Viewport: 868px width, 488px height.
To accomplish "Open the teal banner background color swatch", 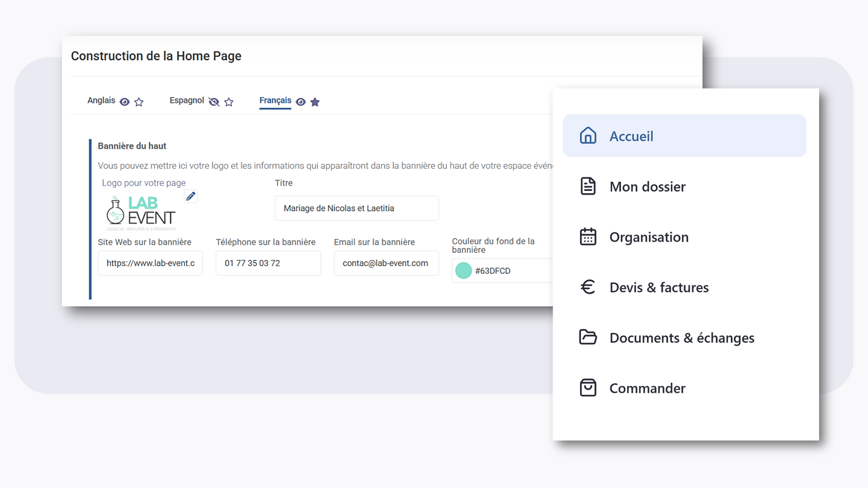I will (463, 271).
